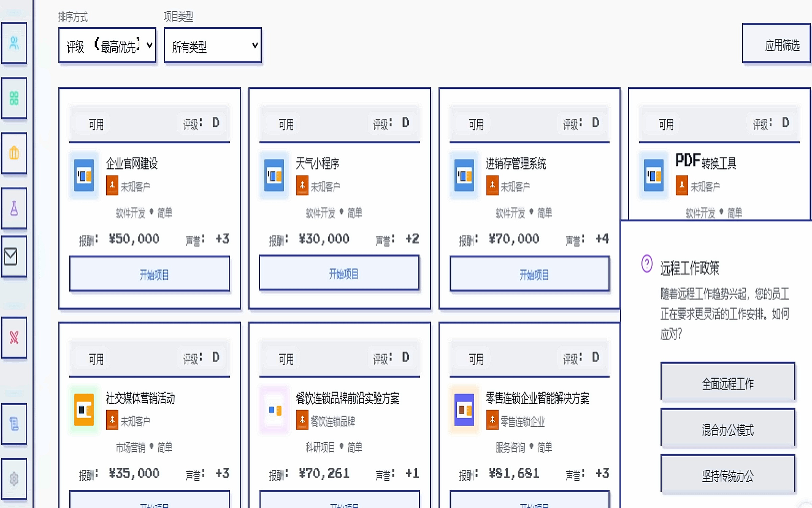The image size is (812, 508).
Task: Click 科研项目 • 简单 tag line
Action: pos(334,448)
